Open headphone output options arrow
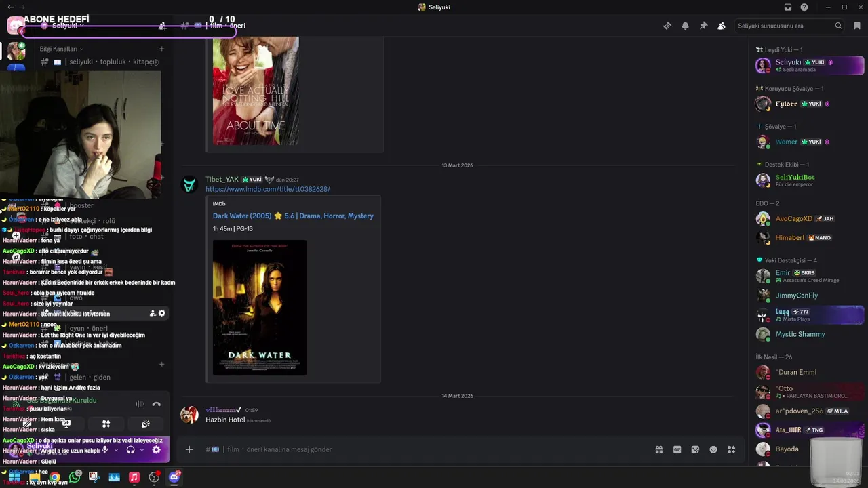 (142, 450)
